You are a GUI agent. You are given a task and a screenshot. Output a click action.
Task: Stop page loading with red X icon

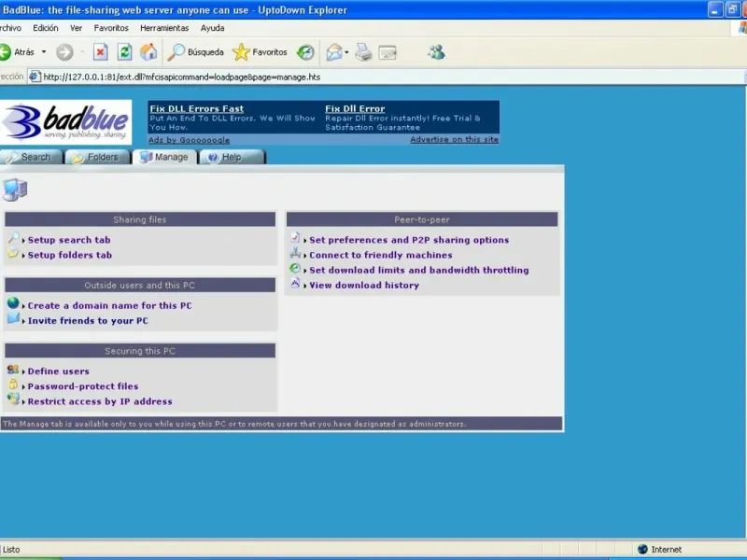click(x=100, y=52)
